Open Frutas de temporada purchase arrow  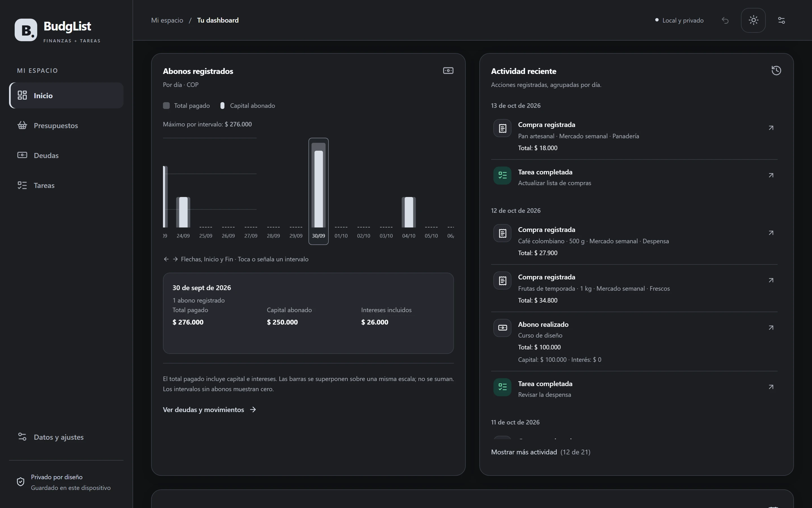(x=771, y=280)
